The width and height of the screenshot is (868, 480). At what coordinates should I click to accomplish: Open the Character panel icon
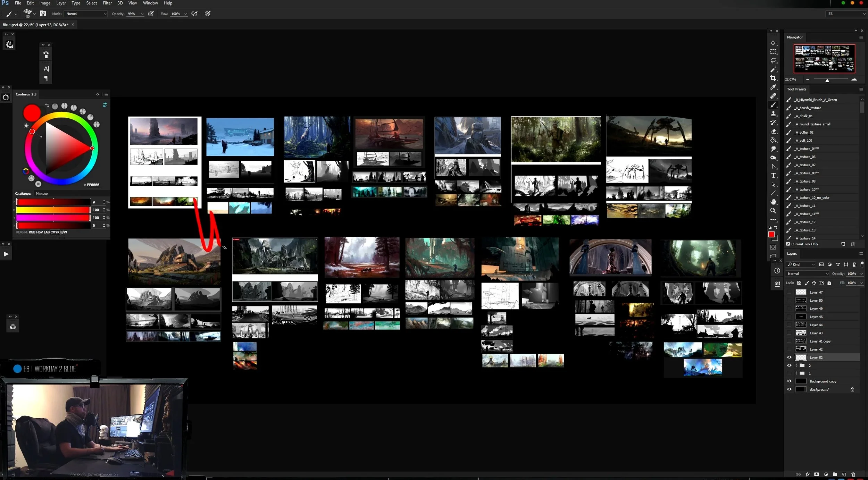[x=46, y=69]
